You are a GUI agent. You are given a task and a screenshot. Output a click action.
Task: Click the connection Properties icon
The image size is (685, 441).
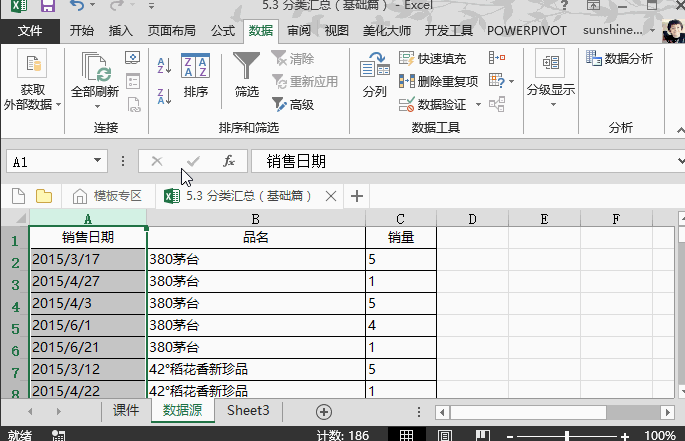pyautogui.click(x=132, y=81)
